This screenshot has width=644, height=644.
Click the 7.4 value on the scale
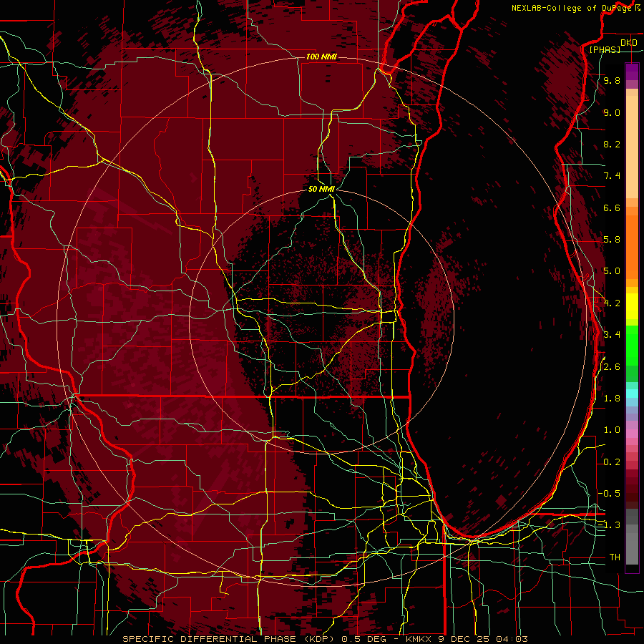(612, 176)
